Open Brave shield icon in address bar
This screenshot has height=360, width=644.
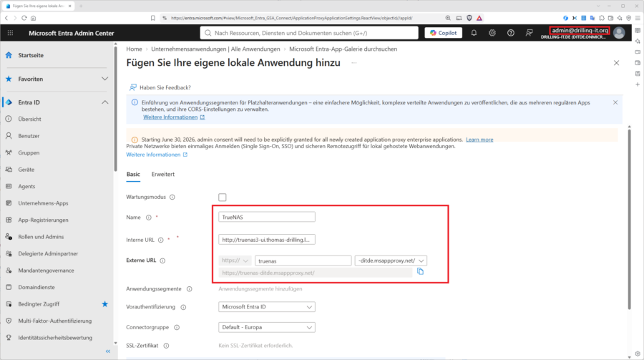click(469, 18)
